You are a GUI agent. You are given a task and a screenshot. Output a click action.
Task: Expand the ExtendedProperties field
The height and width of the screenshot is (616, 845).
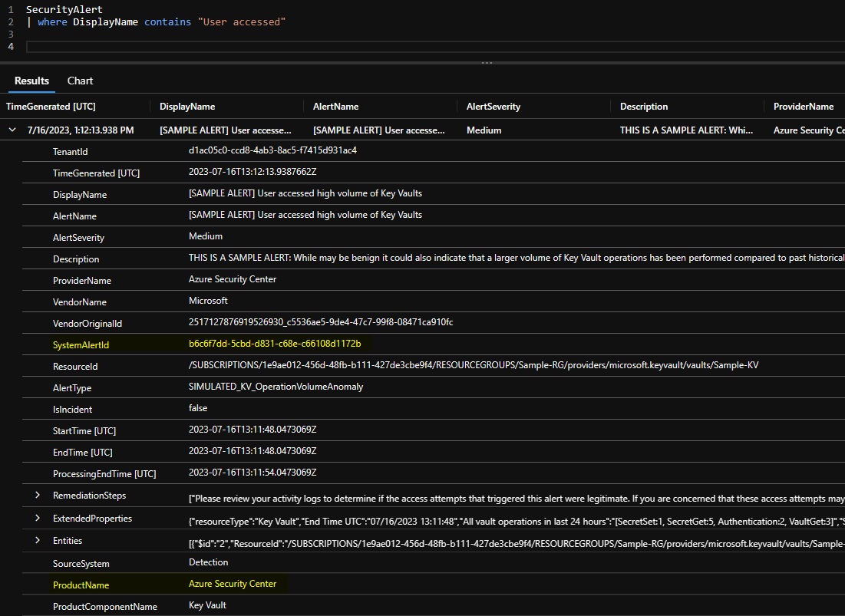click(37, 518)
